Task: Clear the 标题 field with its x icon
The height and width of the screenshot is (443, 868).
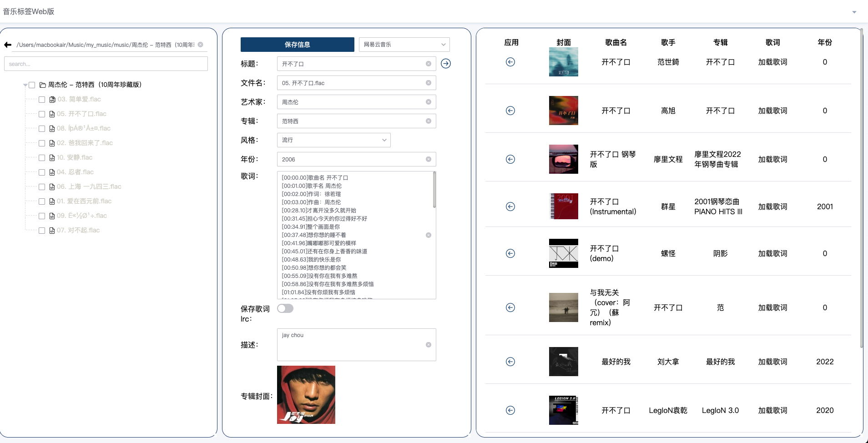Action: coord(429,64)
